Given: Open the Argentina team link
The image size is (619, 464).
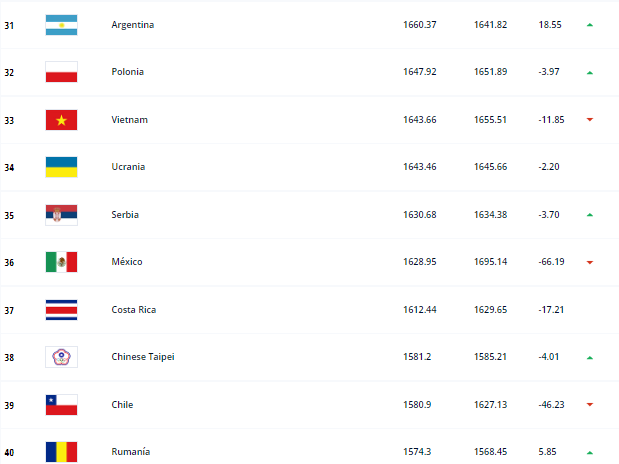Looking at the screenshot, I should click(x=133, y=25).
